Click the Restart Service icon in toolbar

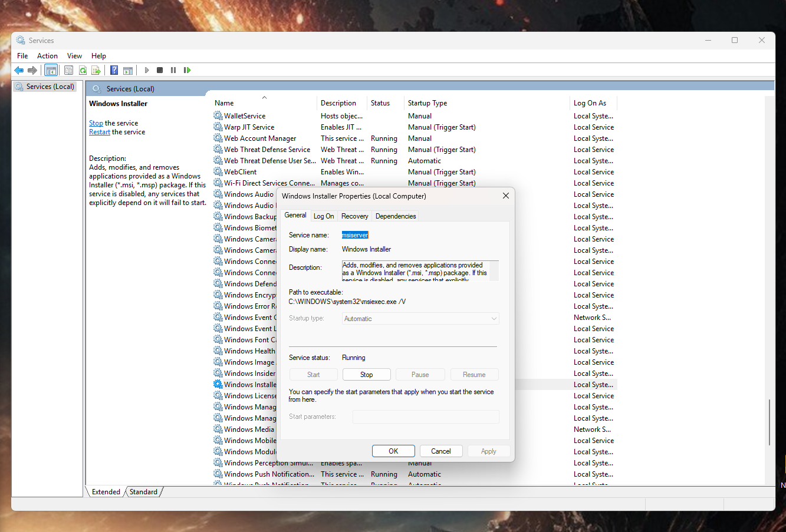187,70
